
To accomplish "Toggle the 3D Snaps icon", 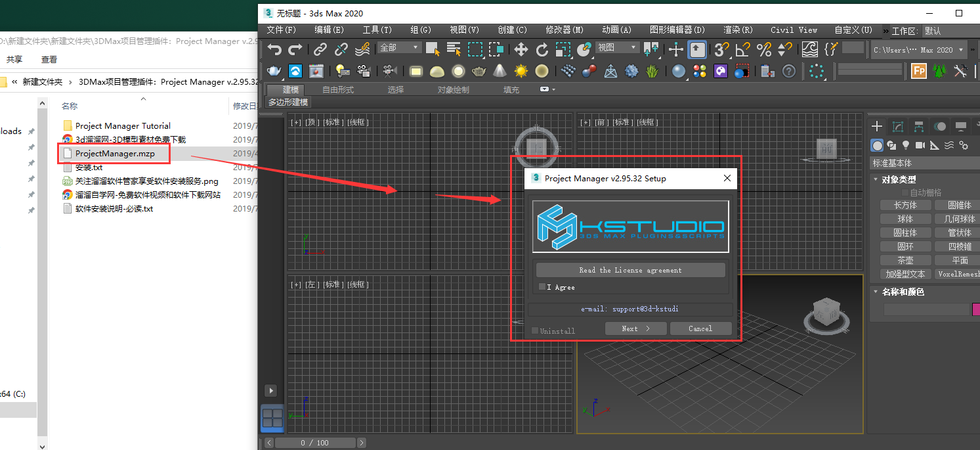I will (x=721, y=49).
